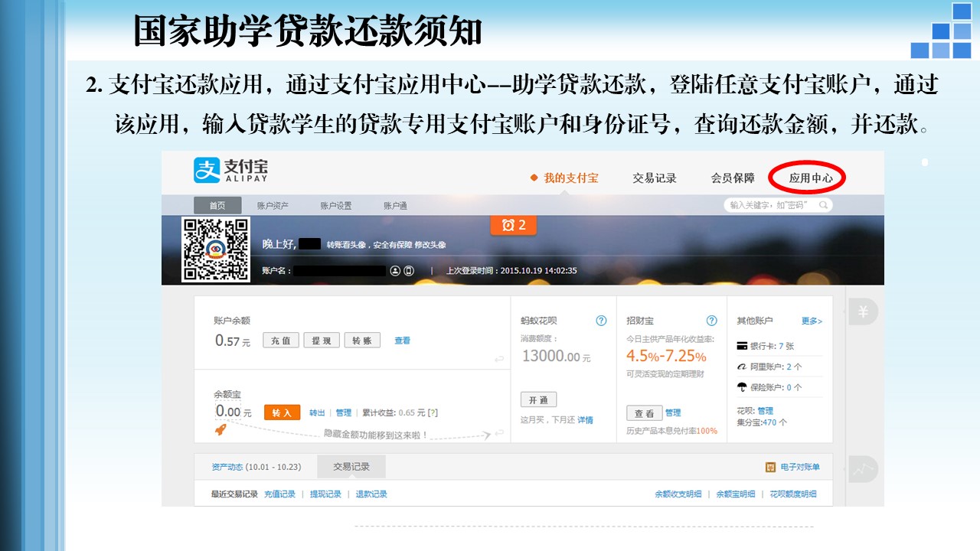Click the orange 转入 button
This screenshot has width=980, height=551.
coord(282,412)
